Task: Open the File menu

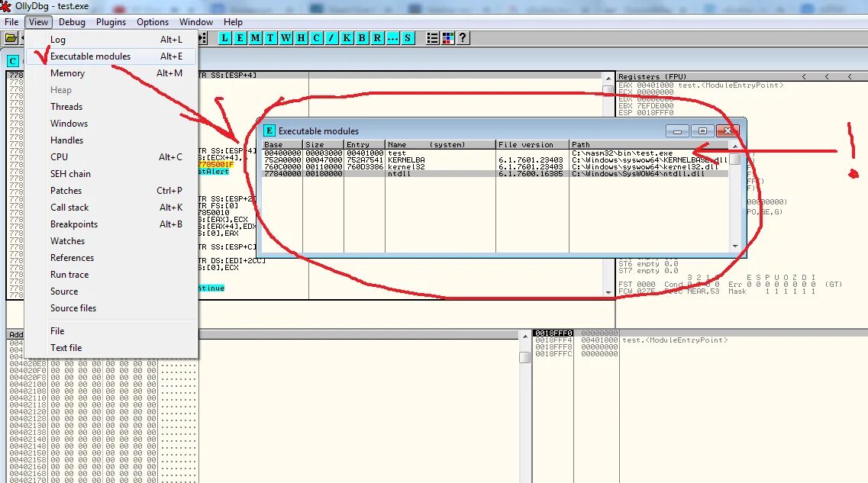Action: pyautogui.click(x=11, y=21)
